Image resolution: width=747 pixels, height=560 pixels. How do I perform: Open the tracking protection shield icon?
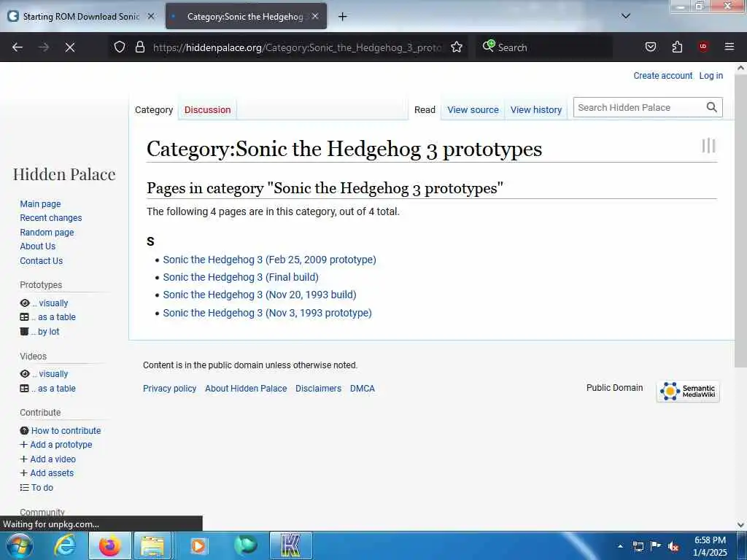[x=120, y=47]
